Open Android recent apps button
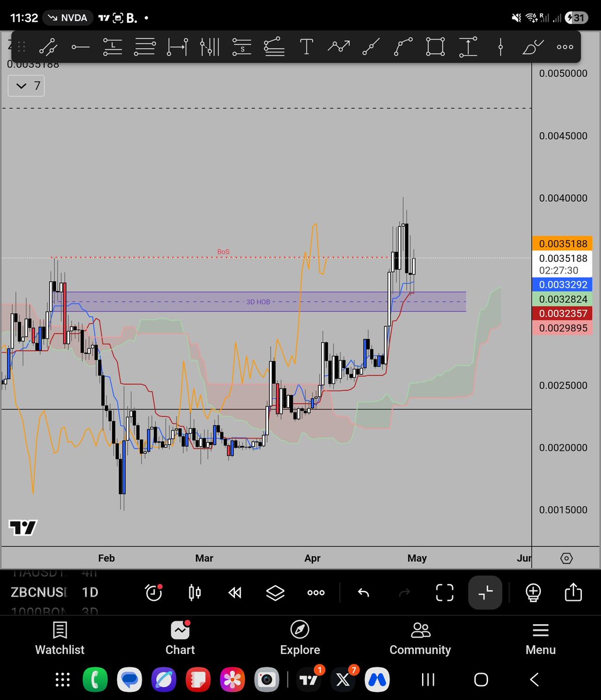Screen dimensions: 601x700 (x=428, y=680)
